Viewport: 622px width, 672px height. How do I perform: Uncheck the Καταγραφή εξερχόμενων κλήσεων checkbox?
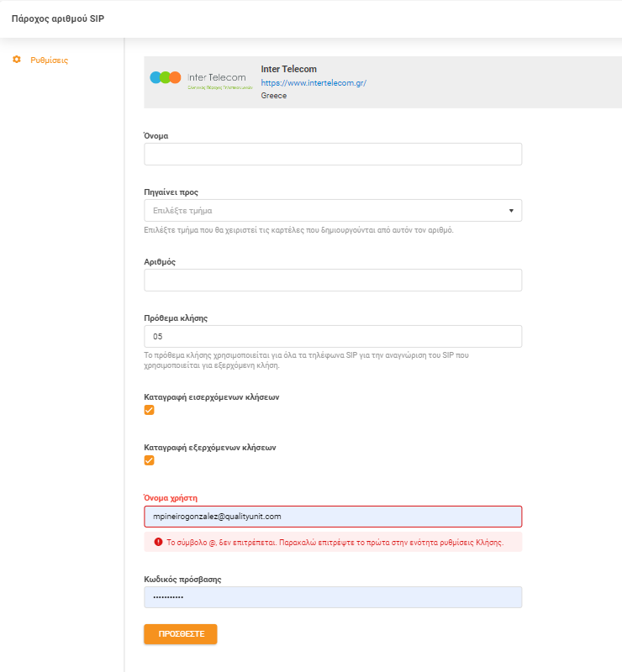pyautogui.click(x=150, y=460)
